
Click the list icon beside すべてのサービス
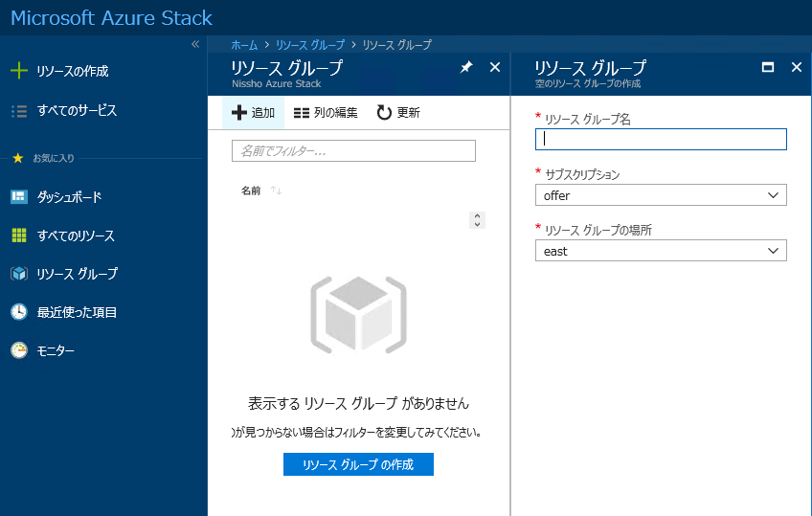pos(19,111)
